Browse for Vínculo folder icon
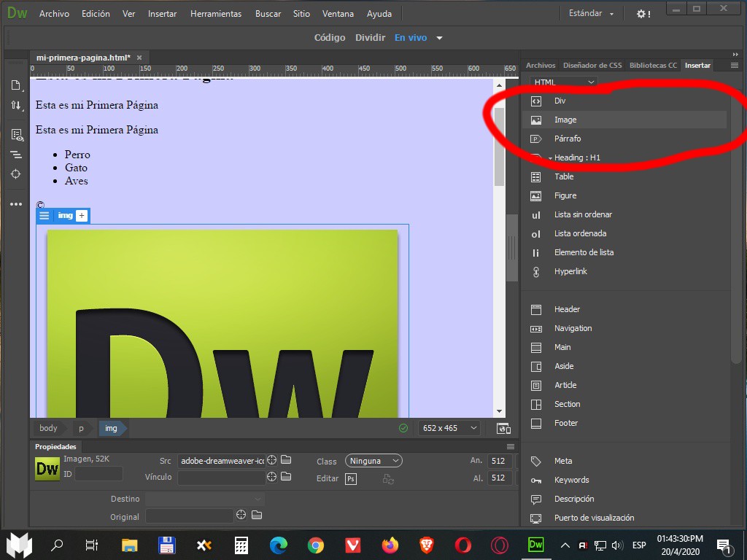The height and width of the screenshot is (560, 747). [x=286, y=476]
